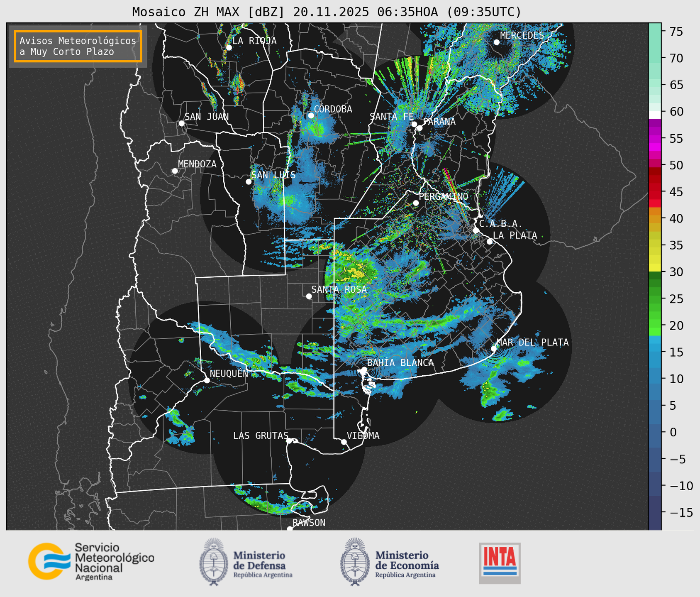Click the LAS GRUTAS city marker dot
Viewport: 700px width, 597px height.
coord(289,441)
